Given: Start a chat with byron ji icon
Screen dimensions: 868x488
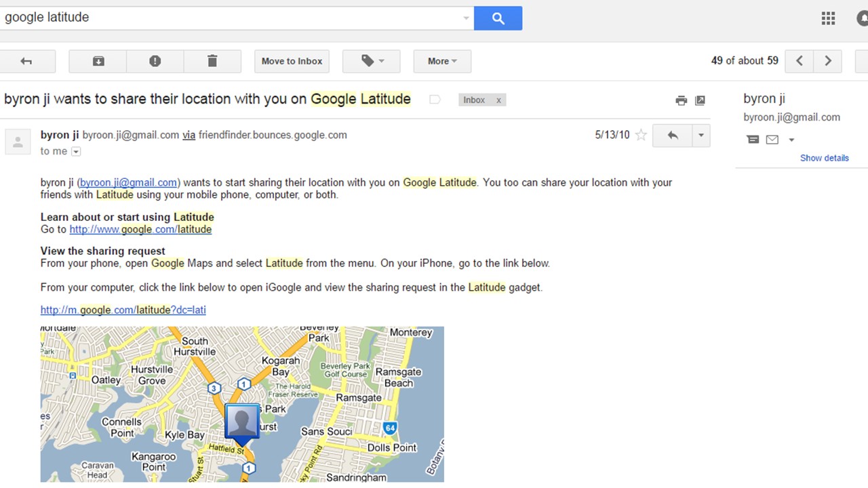Looking at the screenshot, I should [753, 140].
